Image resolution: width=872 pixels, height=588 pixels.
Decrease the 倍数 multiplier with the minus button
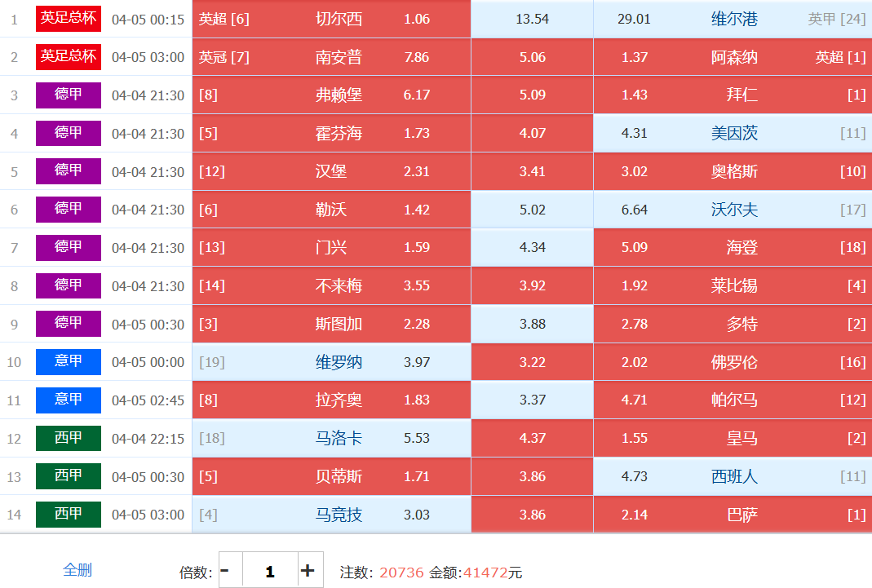[225, 570]
